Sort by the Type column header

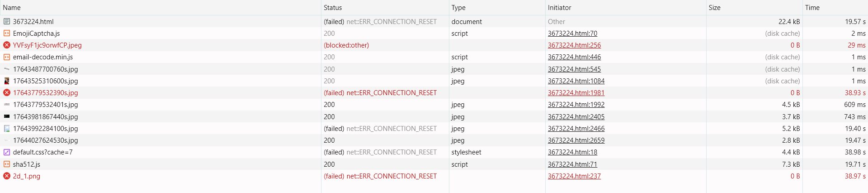pos(458,8)
